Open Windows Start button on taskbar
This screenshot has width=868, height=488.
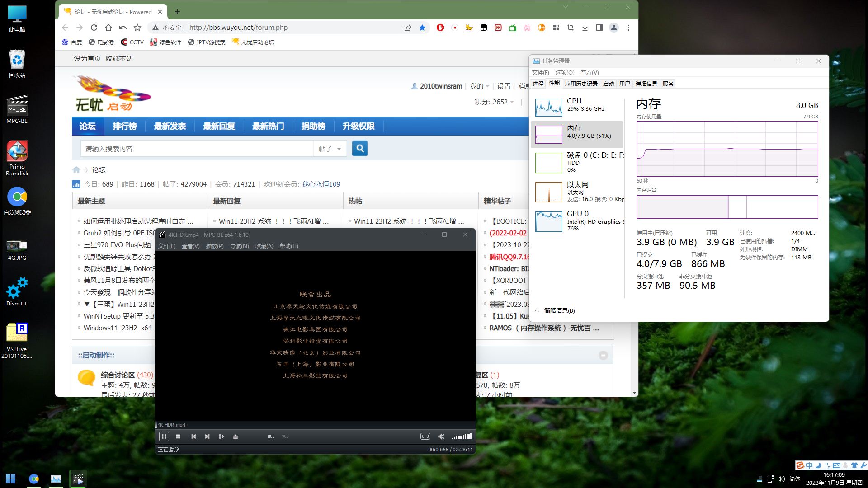(11, 479)
